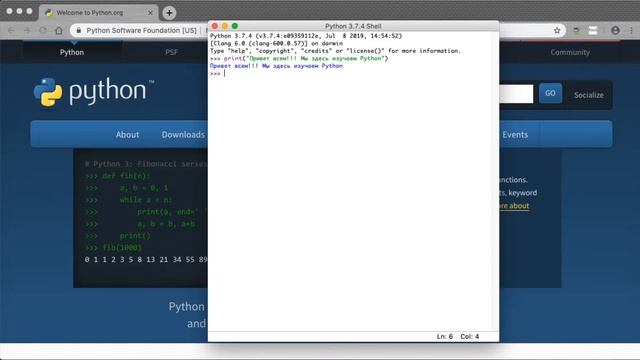Bookmark the page with the star icon
640x360 pixels.
(x=557, y=31)
